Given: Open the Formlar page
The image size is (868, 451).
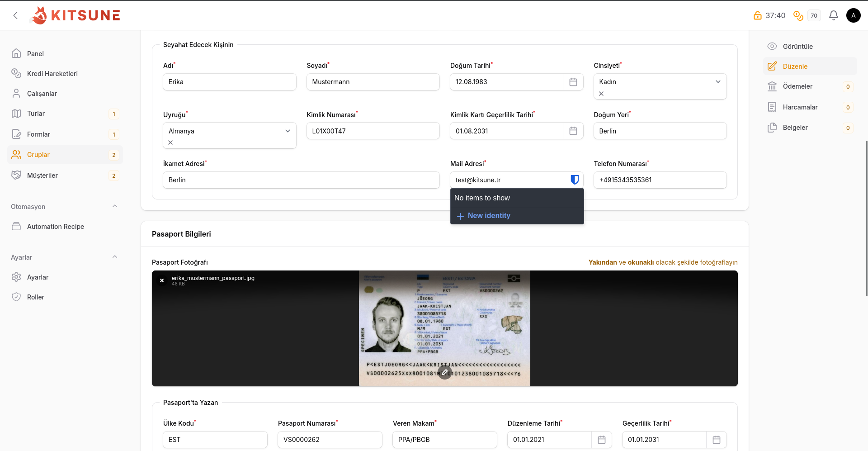Looking at the screenshot, I should tap(65, 134).
